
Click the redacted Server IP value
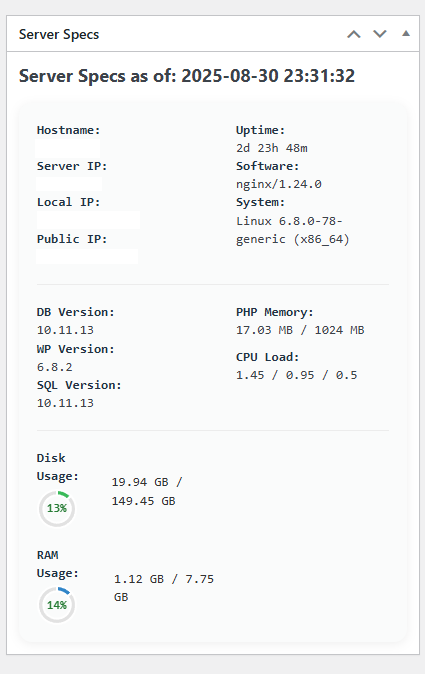click(69, 184)
